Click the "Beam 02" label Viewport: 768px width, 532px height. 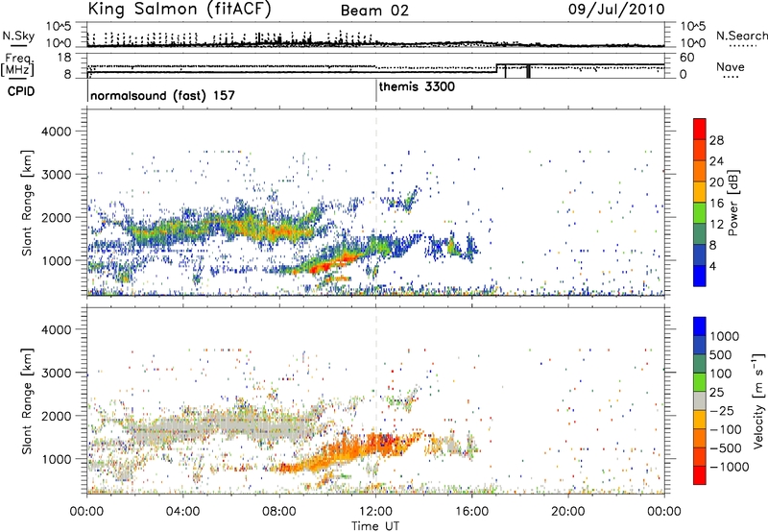coord(374,11)
